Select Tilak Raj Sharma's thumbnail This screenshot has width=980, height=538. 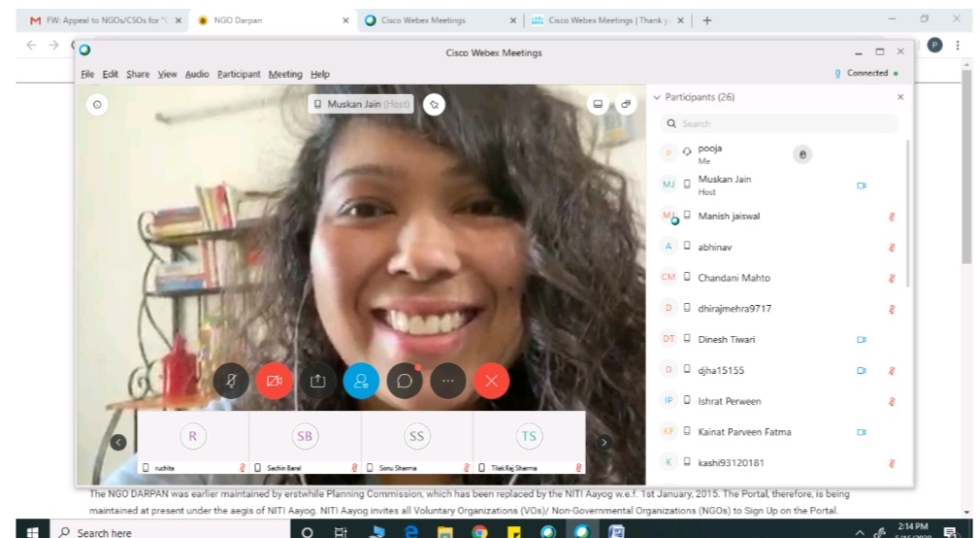[x=530, y=442]
